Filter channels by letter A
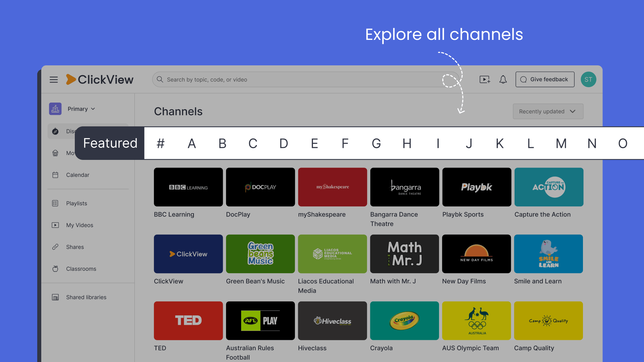Screen dimensions: 644x362 coord(192,143)
